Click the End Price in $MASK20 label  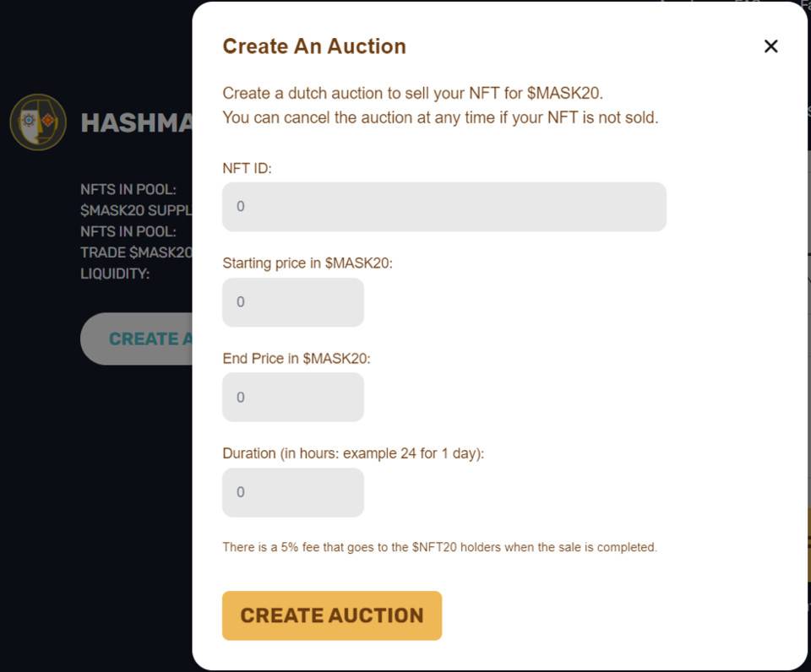(x=297, y=359)
